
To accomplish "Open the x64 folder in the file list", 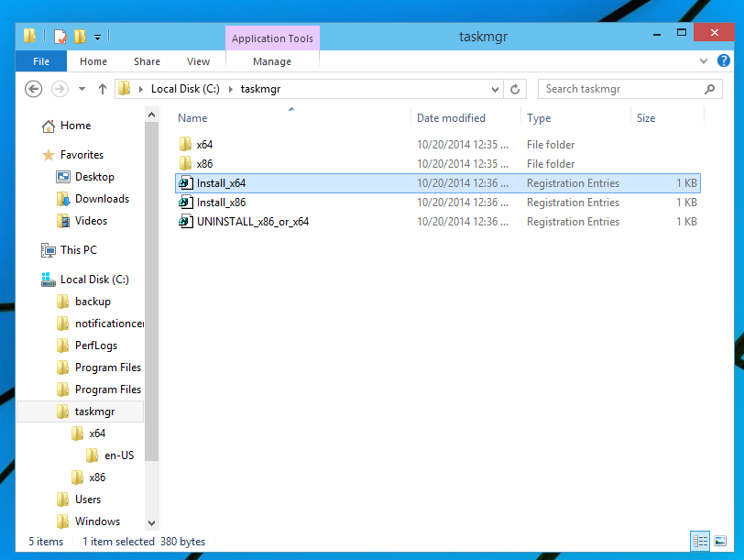I will click(x=205, y=144).
